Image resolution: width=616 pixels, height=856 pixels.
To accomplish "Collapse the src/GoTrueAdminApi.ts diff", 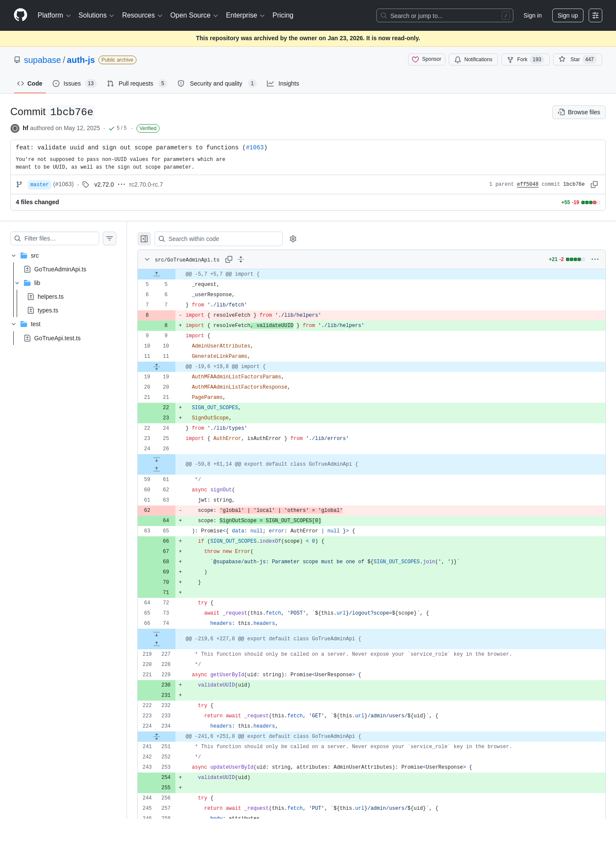I will tap(147, 259).
